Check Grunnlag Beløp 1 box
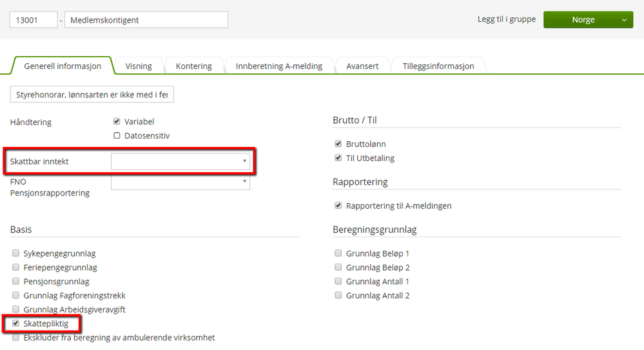Viewport: 644px width, 350px height. [x=338, y=253]
